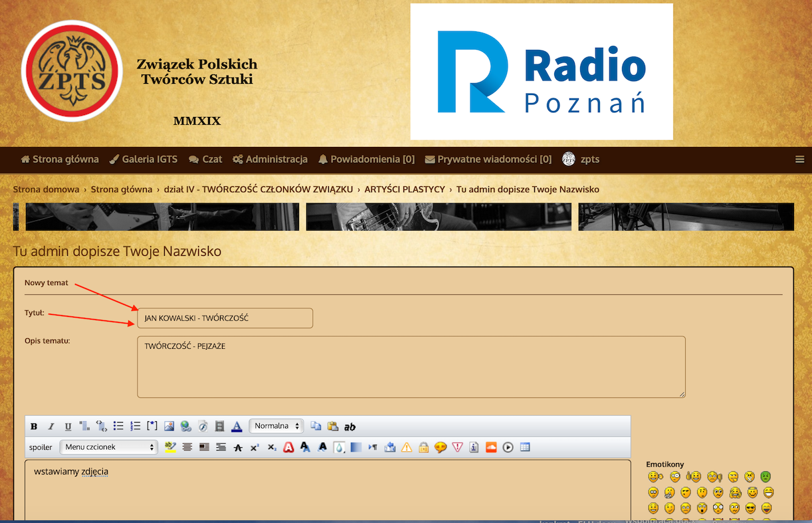Click the table insert icon
812x523 pixels.
[525, 447]
